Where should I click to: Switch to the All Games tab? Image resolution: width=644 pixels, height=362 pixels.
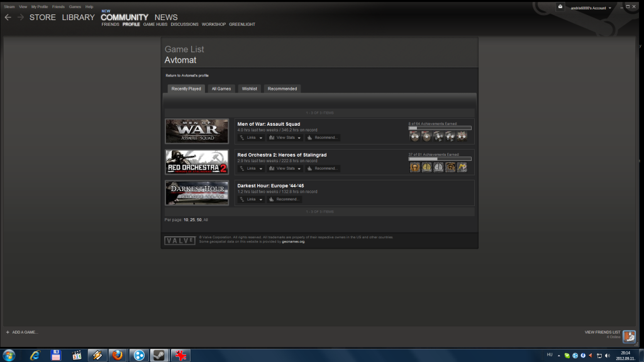(221, 89)
